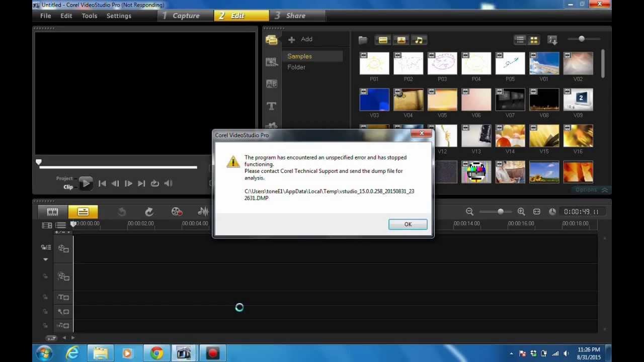The width and height of the screenshot is (644, 362).
Task: Zoom in the timeline with the plus magnifier
Action: tap(521, 212)
